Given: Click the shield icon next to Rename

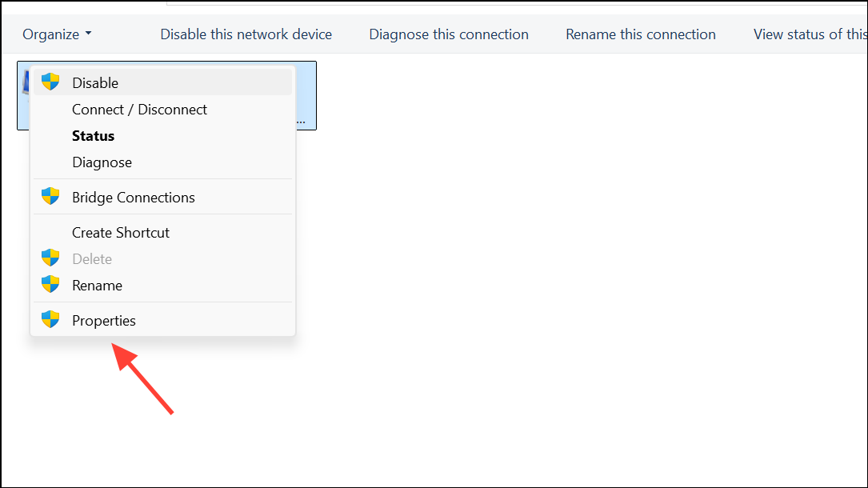Looking at the screenshot, I should (50, 285).
